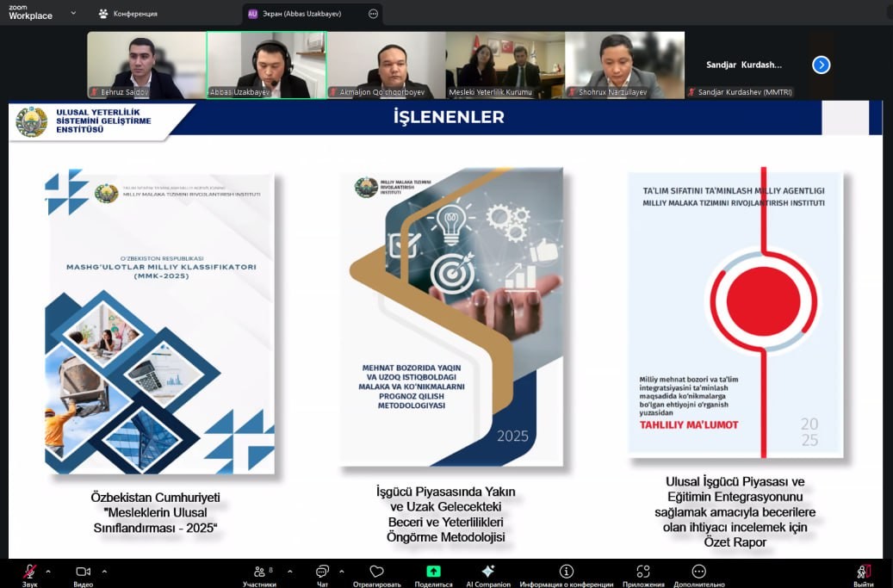Leave the meeting with Выйти button
893x588 pixels.
click(864, 573)
